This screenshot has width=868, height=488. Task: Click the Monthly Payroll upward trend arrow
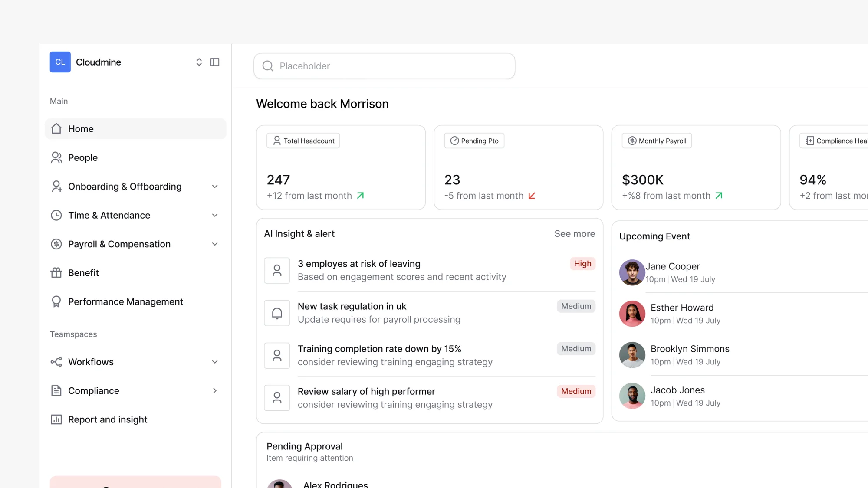(719, 196)
